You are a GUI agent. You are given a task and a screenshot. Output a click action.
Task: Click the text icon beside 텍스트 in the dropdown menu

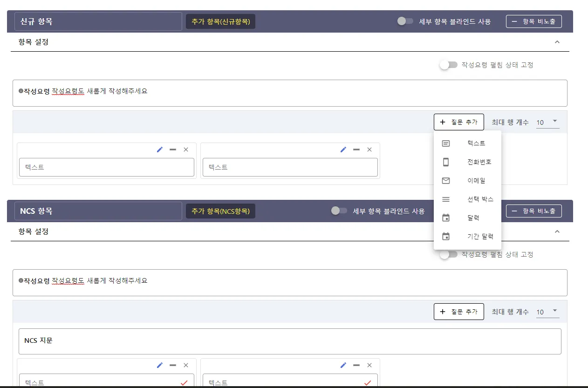click(446, 143)
